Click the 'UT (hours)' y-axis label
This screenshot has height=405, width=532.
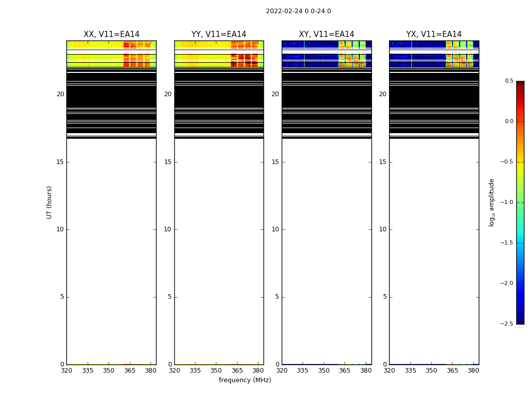click(x=49, y=202)
